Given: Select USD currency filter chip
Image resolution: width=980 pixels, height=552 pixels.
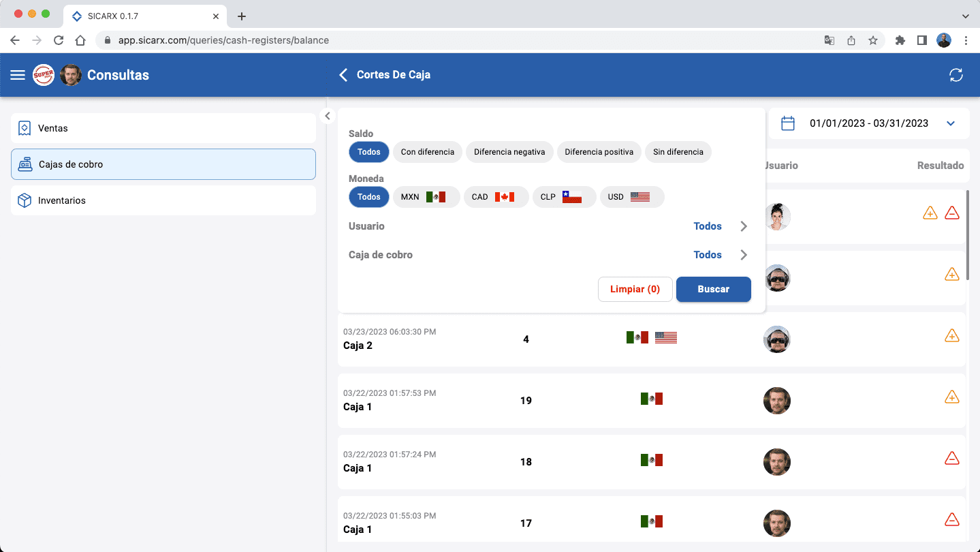Looking at the screenshot, I should (x=631, y=197).
